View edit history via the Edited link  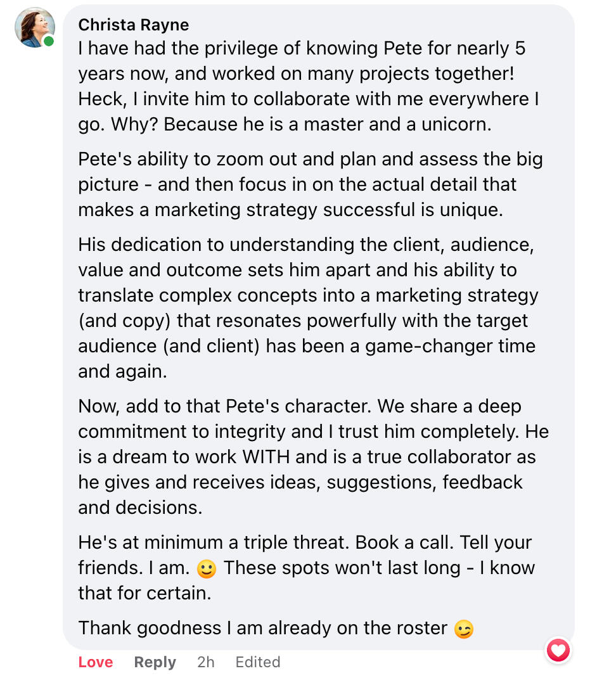[257, 662]
